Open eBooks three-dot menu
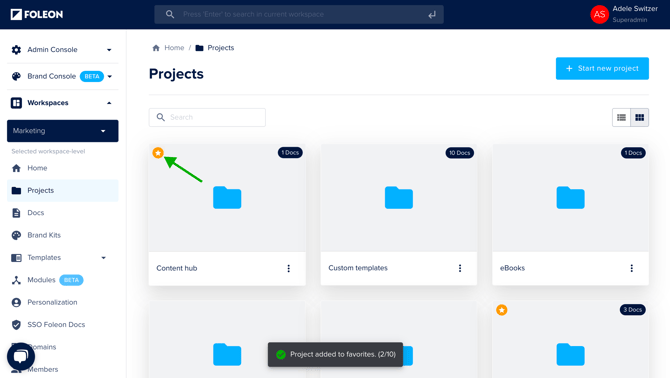The image size is (670, 378). pos(632,268)
